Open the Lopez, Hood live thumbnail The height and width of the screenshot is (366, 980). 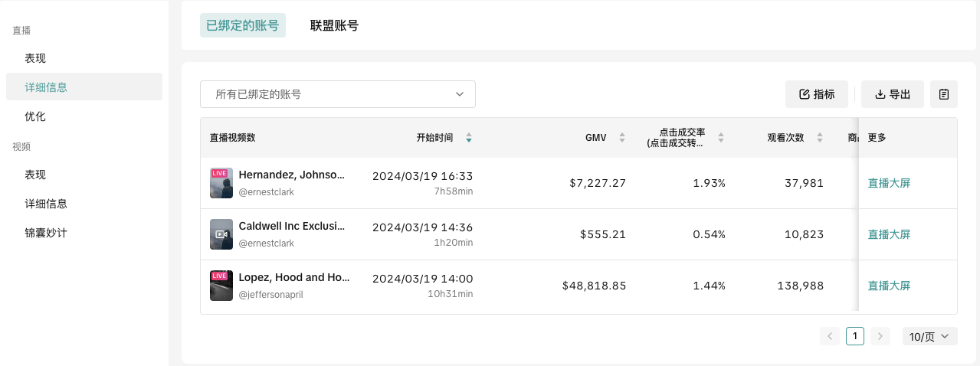point(221,286)
